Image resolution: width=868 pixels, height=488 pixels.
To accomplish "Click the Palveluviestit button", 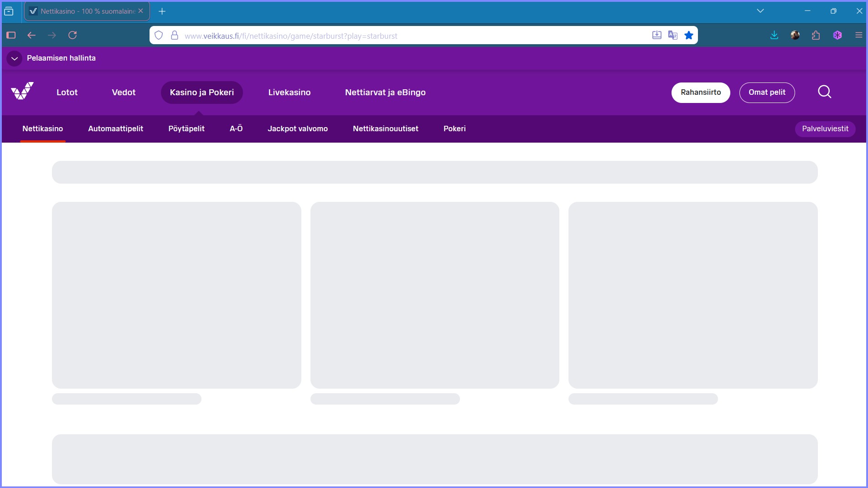I will (825, 129).
